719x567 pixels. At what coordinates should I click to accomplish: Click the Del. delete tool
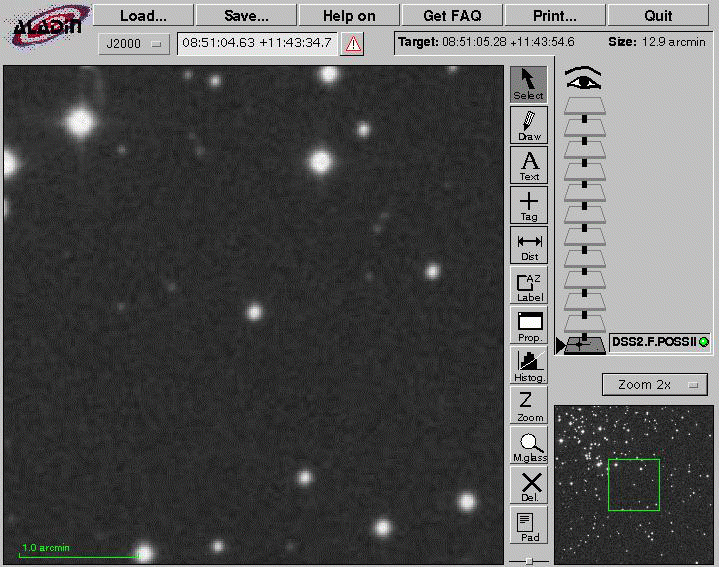tap(529, 485)
